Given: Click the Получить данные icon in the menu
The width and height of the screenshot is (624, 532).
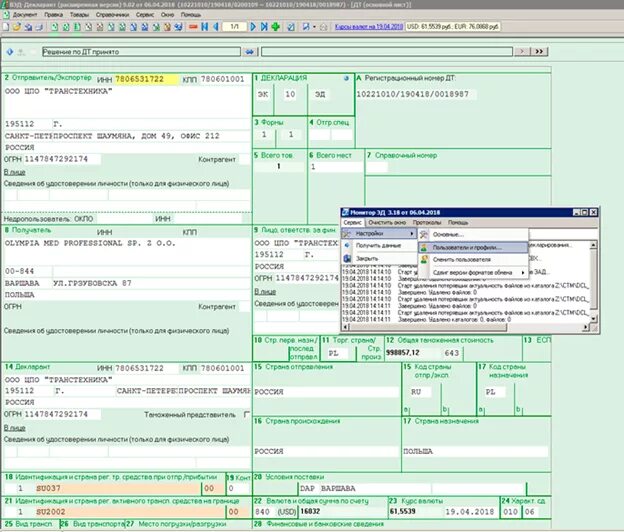Looking at the screenshot, I should click(x=347, y=246).
